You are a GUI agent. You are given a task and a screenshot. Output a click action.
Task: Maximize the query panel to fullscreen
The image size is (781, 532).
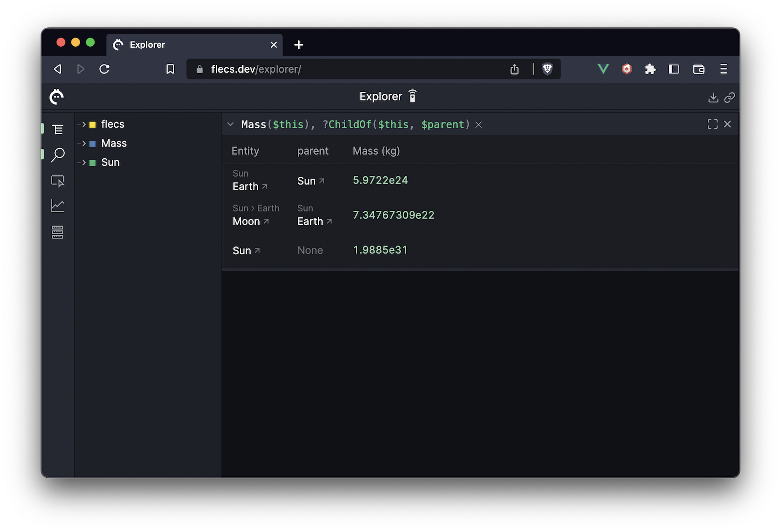712,124
